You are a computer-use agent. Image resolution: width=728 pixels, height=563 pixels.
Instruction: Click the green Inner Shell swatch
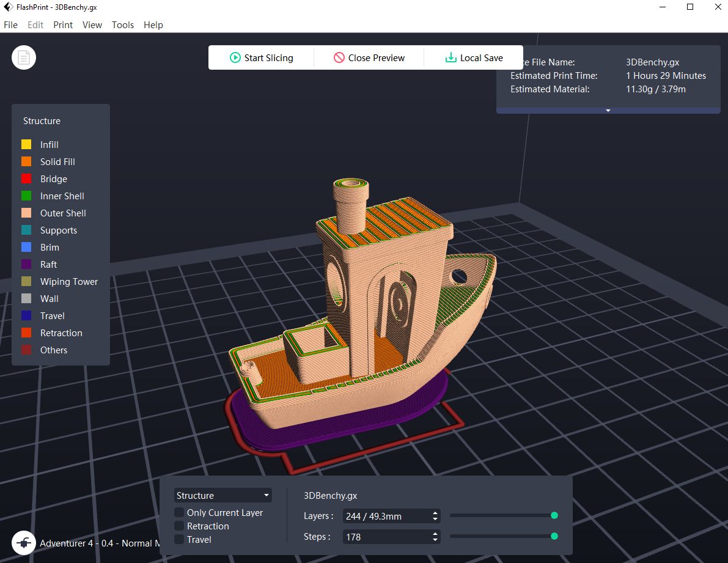point(26,196)
